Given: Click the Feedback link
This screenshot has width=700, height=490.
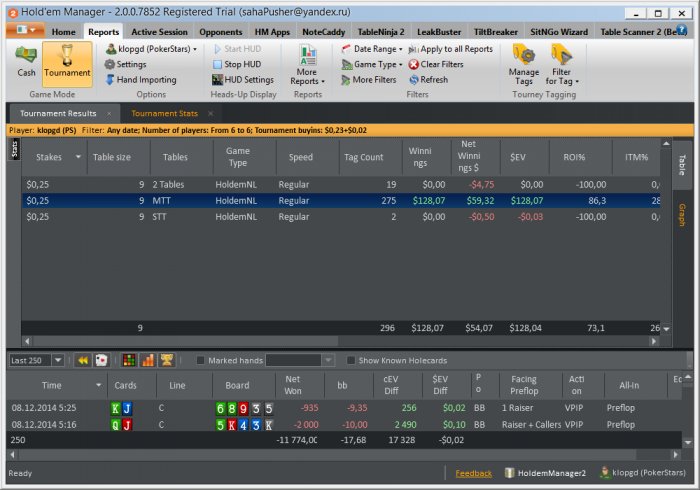Looking at the screenshot, I should pyautogui.click(x=473, y=473).
